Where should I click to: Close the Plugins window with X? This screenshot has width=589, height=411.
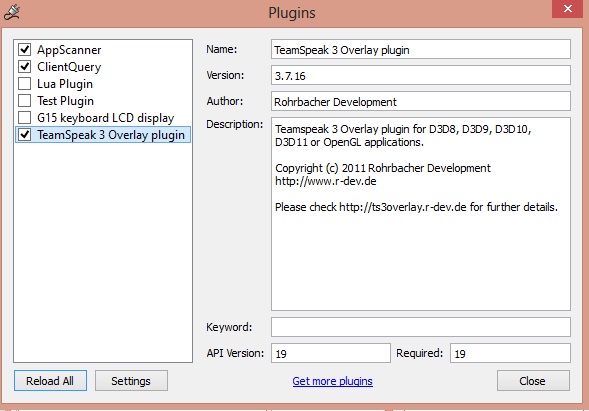click(568, 9)
